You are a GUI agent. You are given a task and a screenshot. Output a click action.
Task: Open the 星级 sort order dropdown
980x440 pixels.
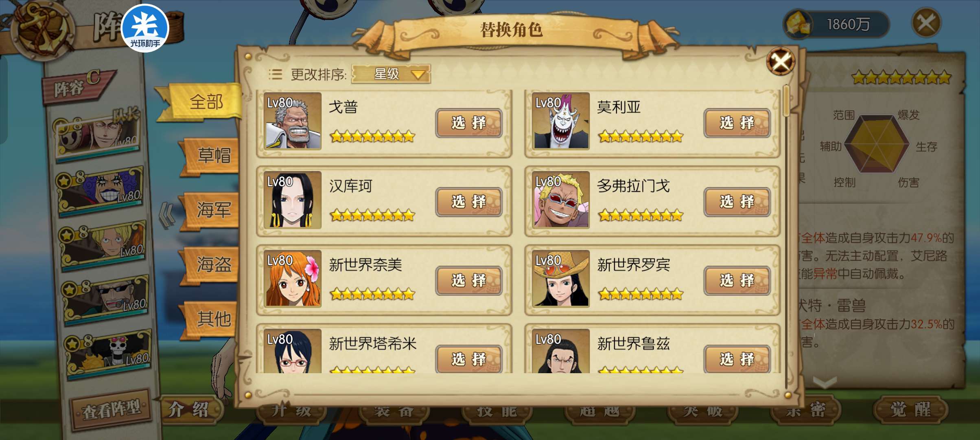click(391, 74)
